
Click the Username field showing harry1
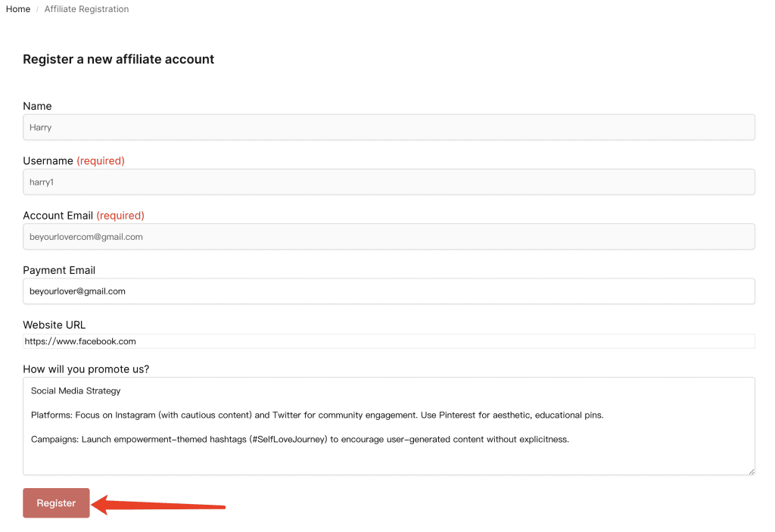pos(388,182)
